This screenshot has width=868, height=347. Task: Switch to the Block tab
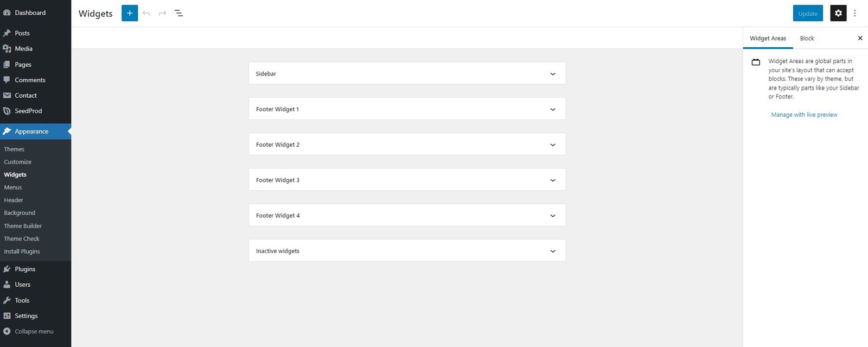(807, 38)
